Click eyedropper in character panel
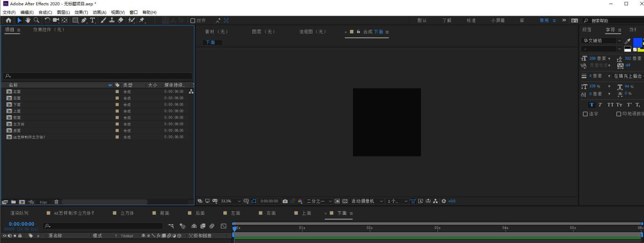 click(x=627, y=41)
